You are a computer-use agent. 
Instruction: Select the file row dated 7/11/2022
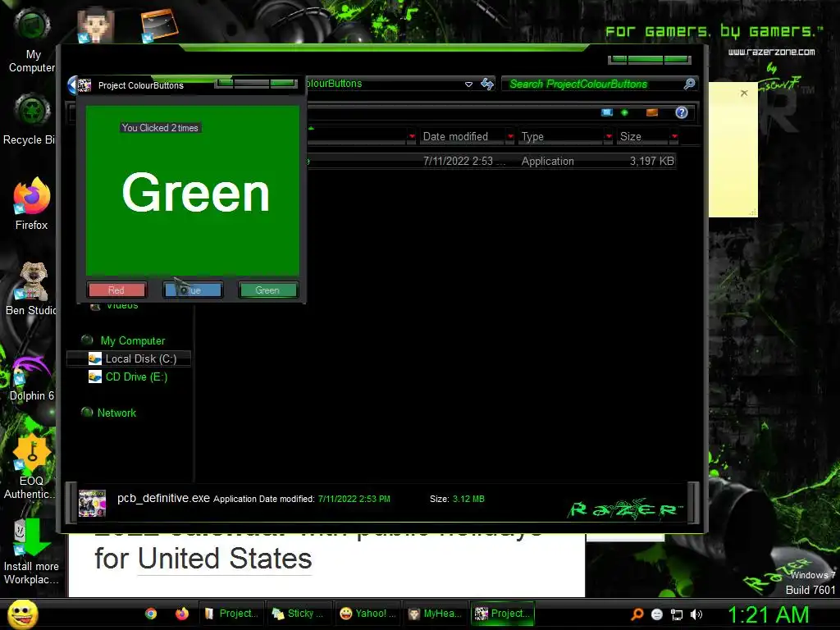click(x=491, y=161)
